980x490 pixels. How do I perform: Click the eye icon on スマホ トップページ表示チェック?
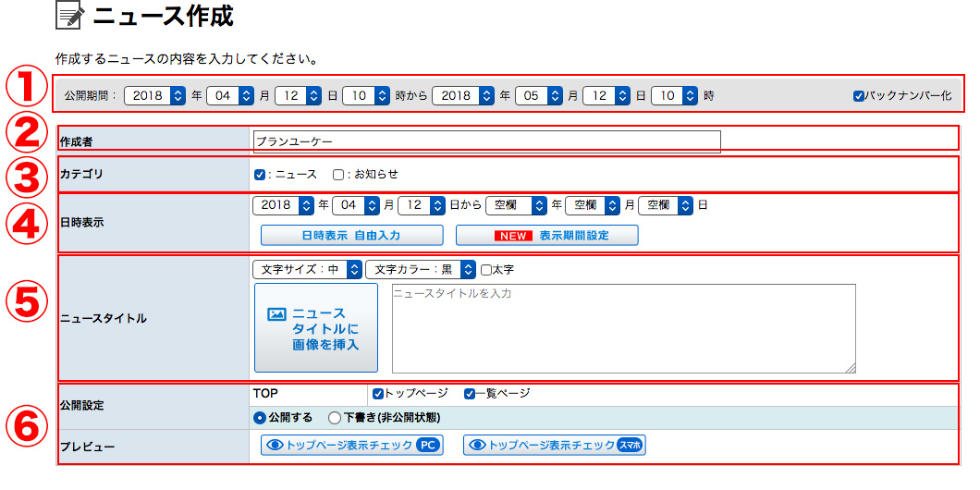[477, 446]
